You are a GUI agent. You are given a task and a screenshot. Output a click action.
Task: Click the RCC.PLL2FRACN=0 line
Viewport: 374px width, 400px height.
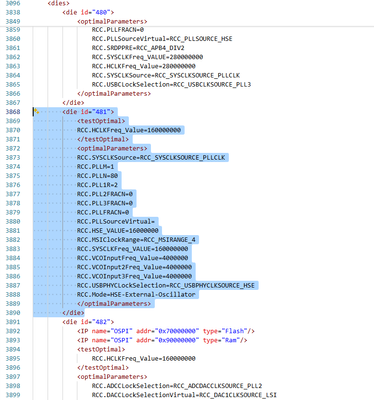coord(105,194)
